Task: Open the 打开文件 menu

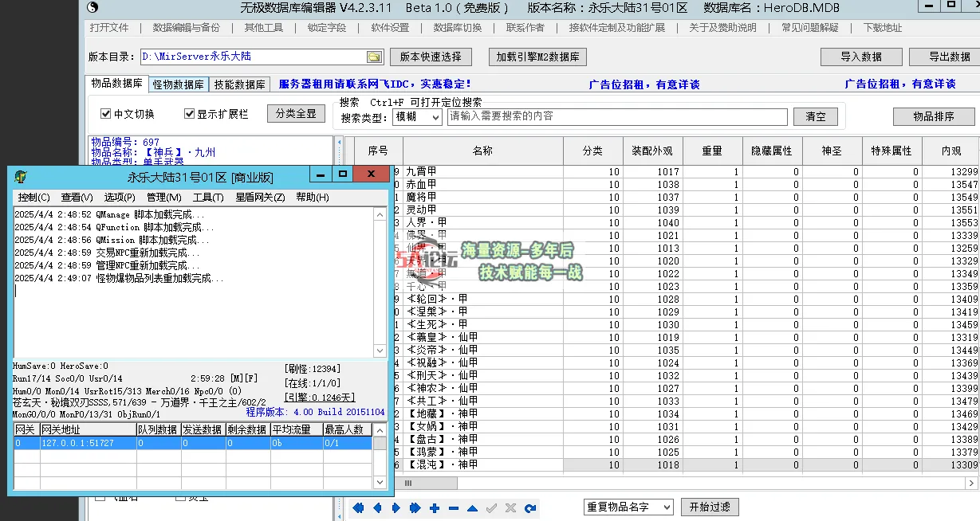Action: click(x=109, y=27)
